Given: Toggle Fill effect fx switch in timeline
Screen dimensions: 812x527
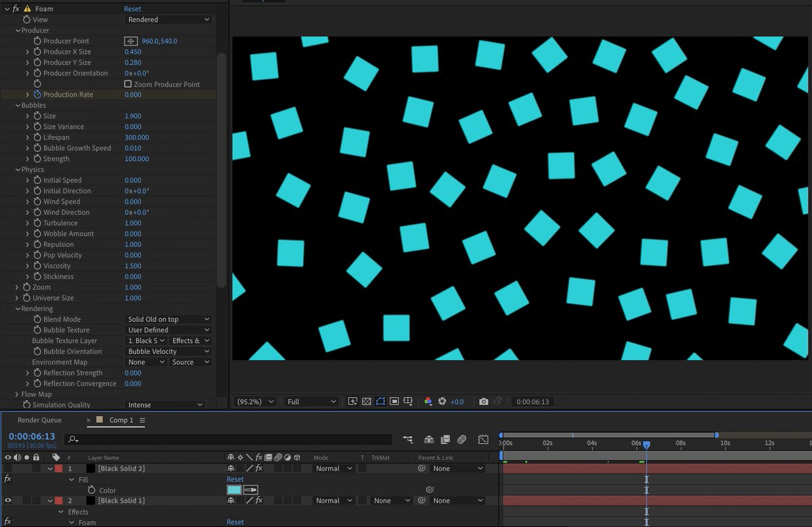Looking at the screenshot, I should [7, 479].
